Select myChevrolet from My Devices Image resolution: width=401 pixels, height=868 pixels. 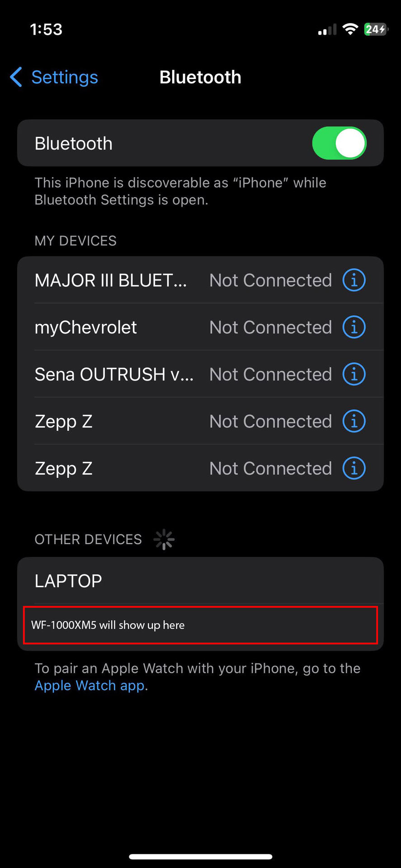pyautogui.click(x=86, y=327)
